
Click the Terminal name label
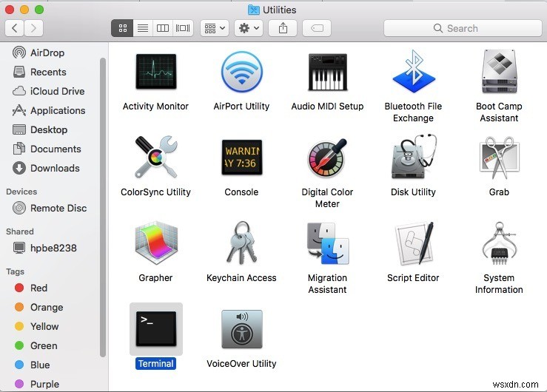pos(155,363)
